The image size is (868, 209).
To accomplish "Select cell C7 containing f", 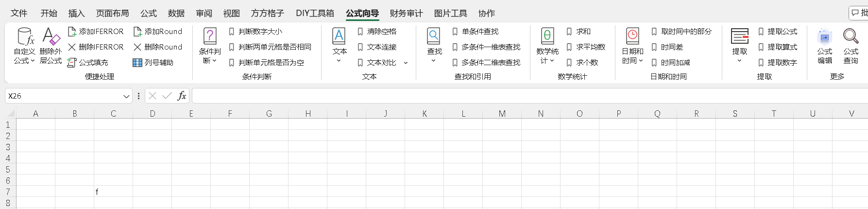I will [113, 192].
